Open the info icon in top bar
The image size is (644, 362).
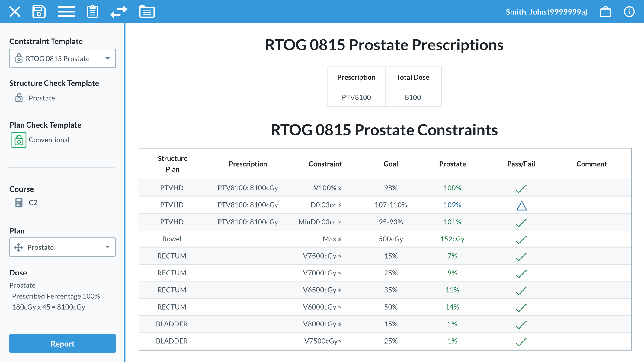(629, 12)
